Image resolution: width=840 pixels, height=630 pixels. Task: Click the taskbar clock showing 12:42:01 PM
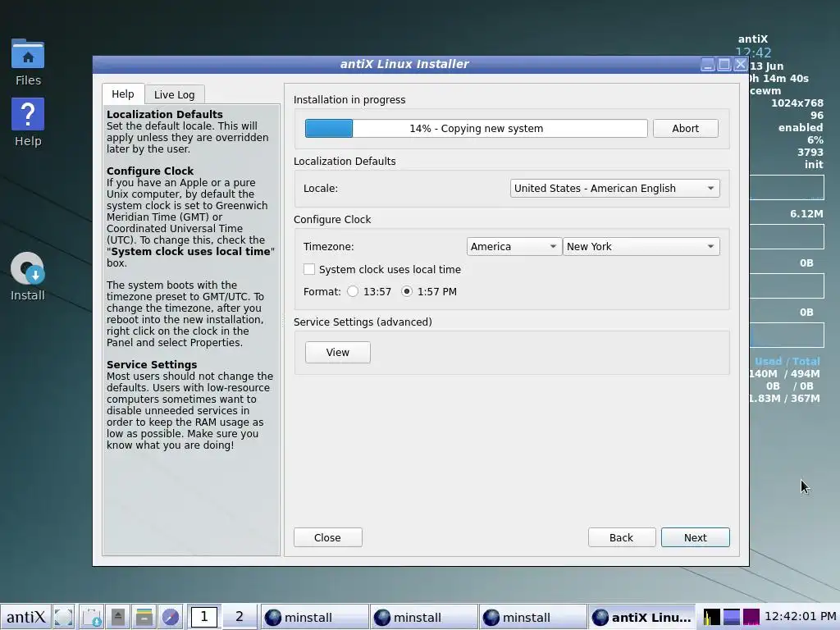point(801,617)
